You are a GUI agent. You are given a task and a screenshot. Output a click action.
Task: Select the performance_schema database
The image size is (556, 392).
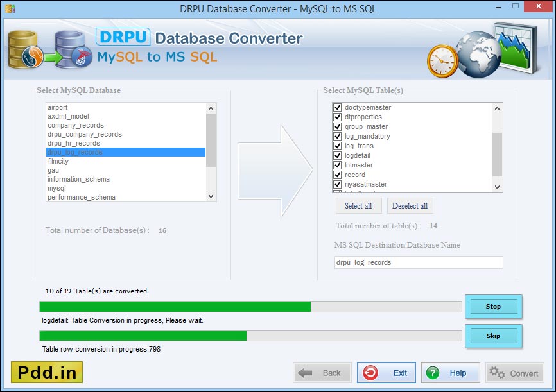tap(126, 197)
